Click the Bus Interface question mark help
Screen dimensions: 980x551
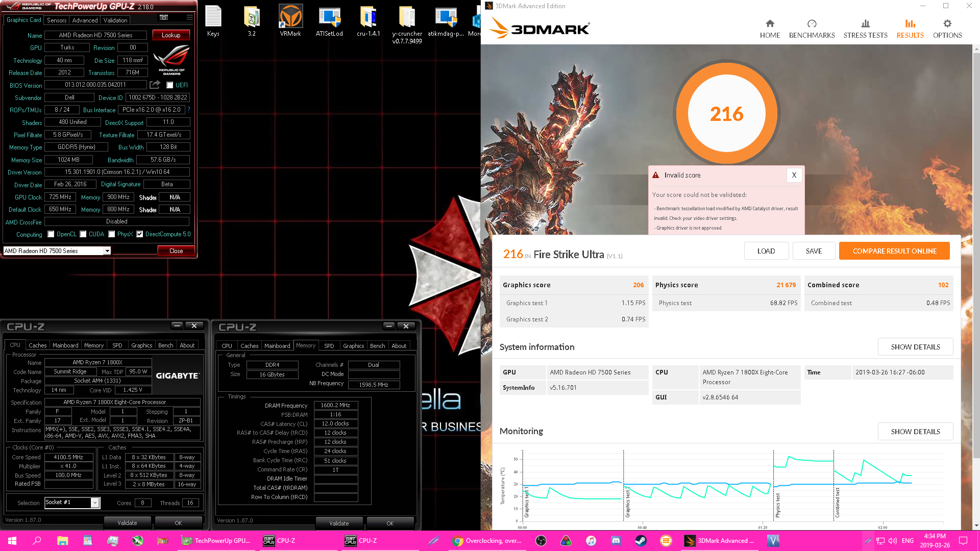[x=189, y=110]
